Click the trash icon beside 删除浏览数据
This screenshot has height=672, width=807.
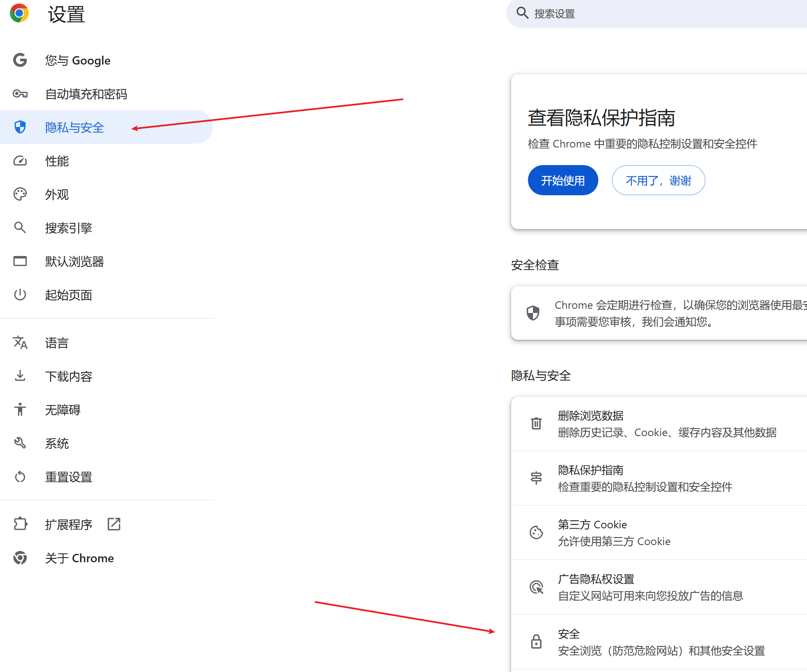[x=536, y=424]
